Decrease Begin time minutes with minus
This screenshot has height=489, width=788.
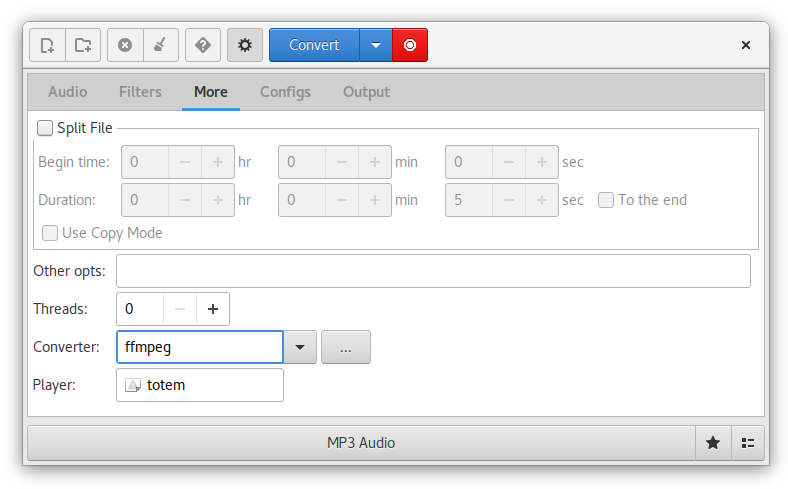(x=342, y=162)
